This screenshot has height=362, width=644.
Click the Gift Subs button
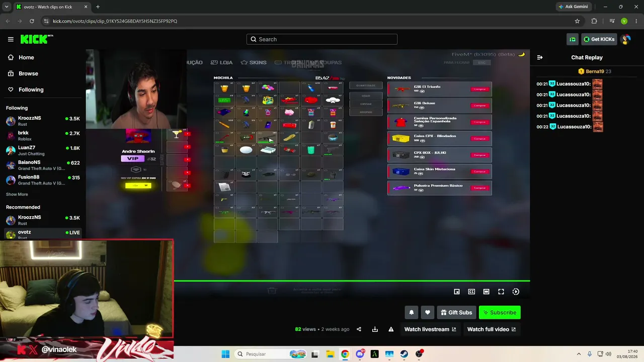tap(456, 312)
